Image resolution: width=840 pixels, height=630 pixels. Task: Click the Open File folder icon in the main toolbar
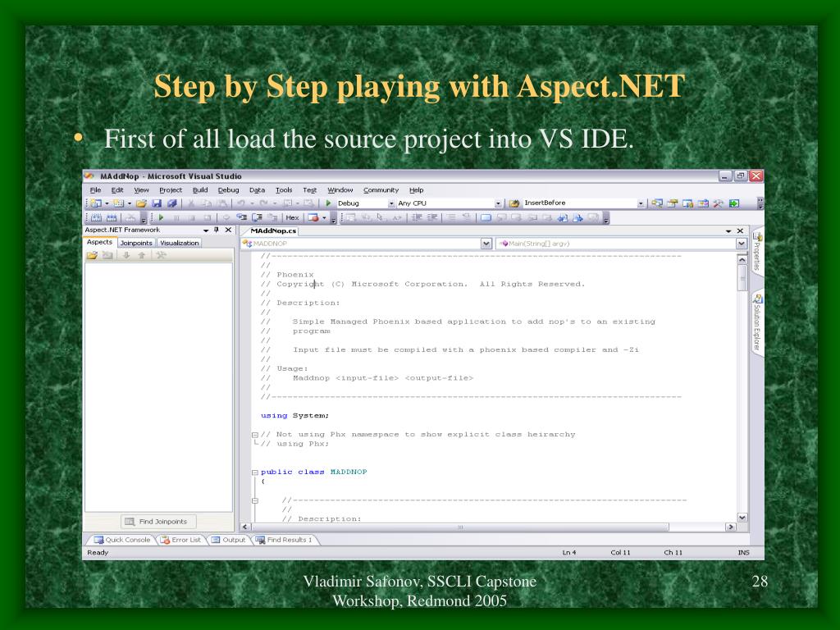pos(141,203)
